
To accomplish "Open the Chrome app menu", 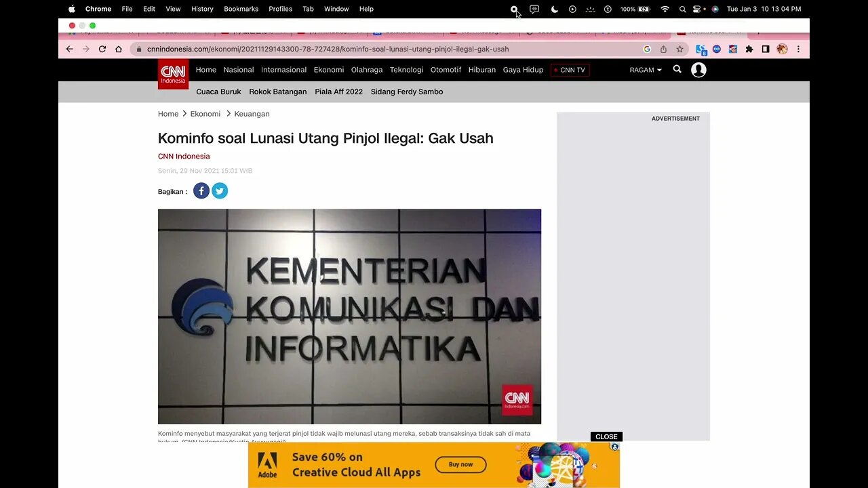I will [98, 9].
